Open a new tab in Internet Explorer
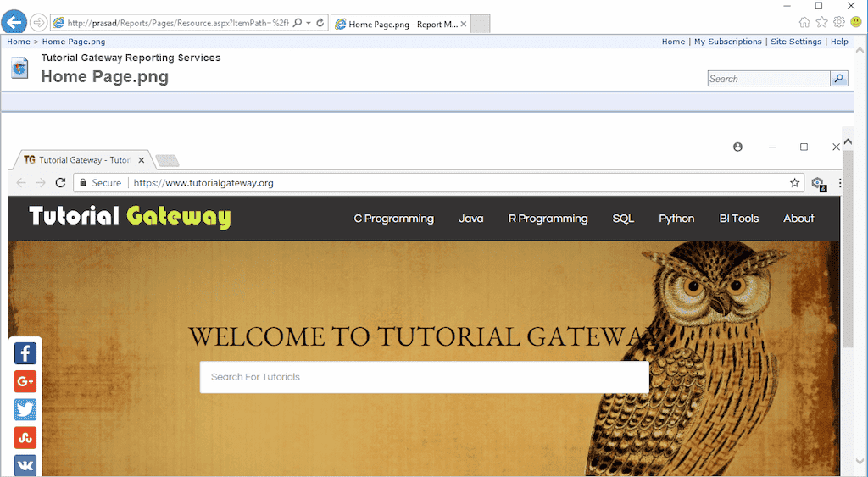 click(481, 24)
